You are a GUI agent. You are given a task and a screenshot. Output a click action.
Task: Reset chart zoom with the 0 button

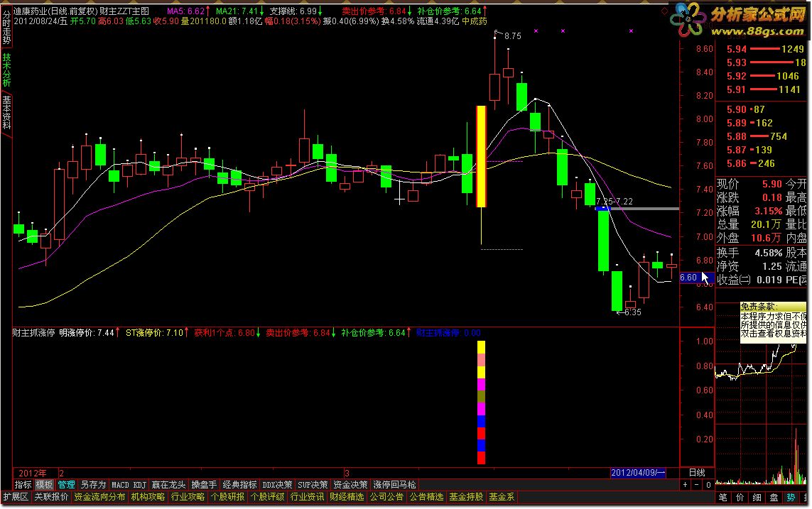708,485
